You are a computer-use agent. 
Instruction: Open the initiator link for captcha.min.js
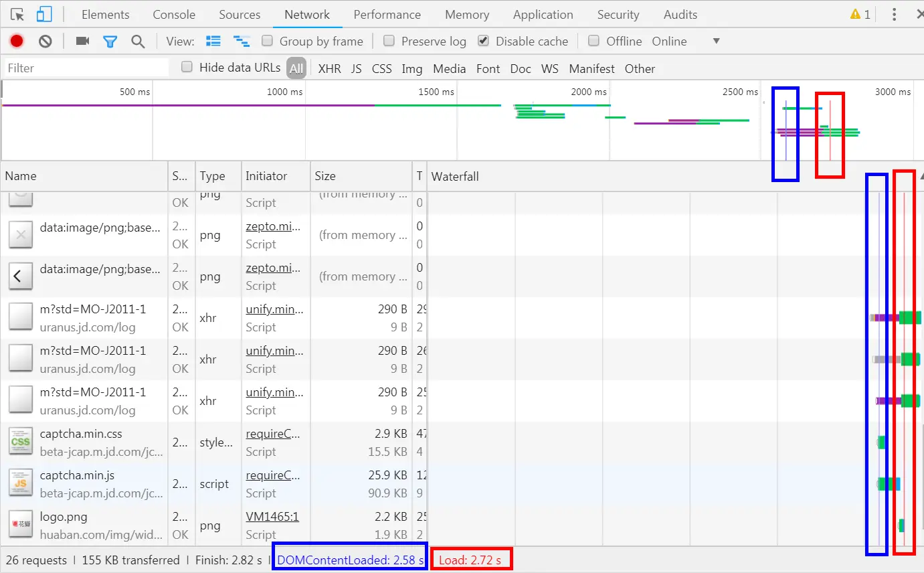pos(273,475)
